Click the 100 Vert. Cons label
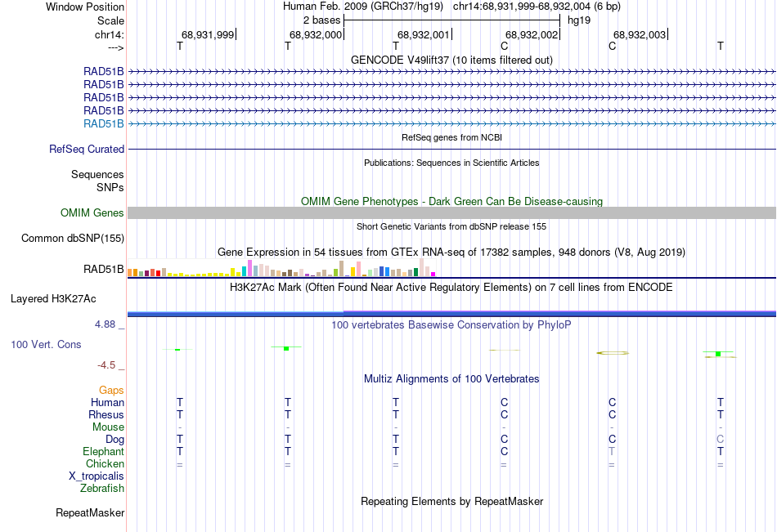Image resolution: width=777 pixels, height=532 pixels. pyautogui.click(x=46, y=345)
